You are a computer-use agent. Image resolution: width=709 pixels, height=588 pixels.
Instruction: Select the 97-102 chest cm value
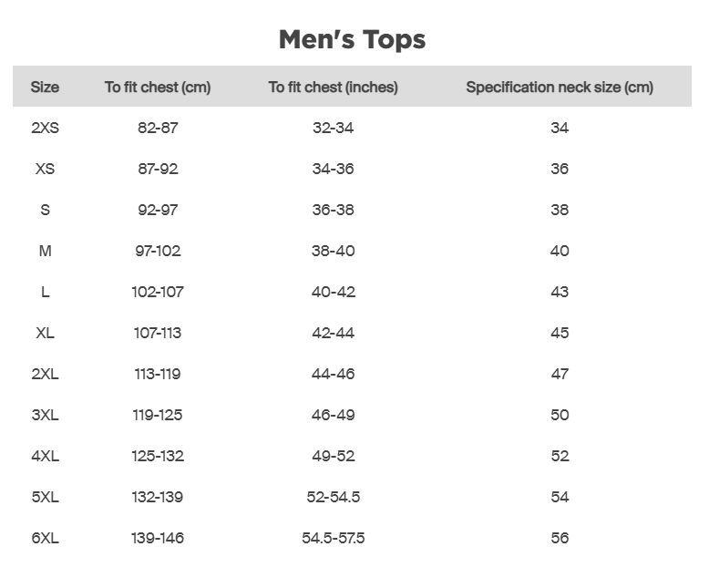[x=158, y=251]
